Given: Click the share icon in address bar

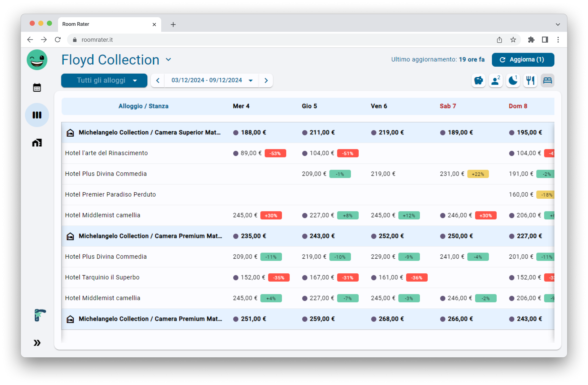Looking at the screenshot, I should (499, 40).
